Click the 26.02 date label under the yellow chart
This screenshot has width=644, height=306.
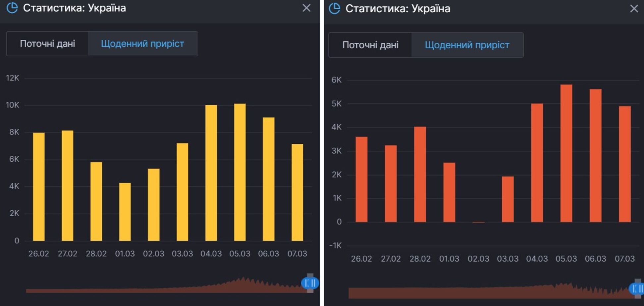[x=39, y=254]
